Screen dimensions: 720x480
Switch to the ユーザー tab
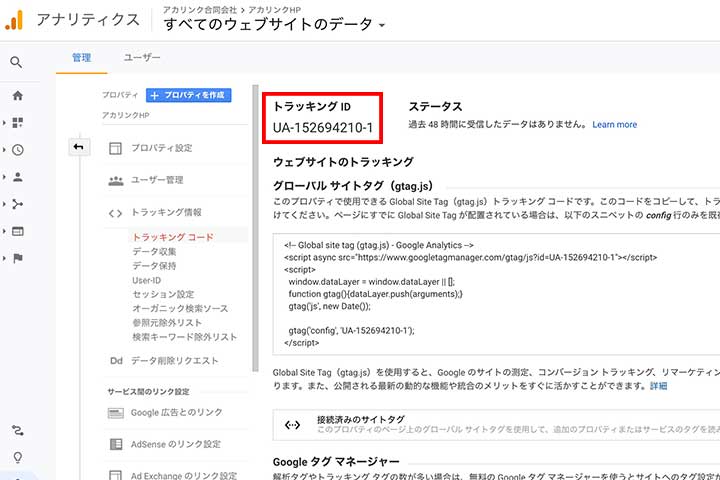coord(142,58)
